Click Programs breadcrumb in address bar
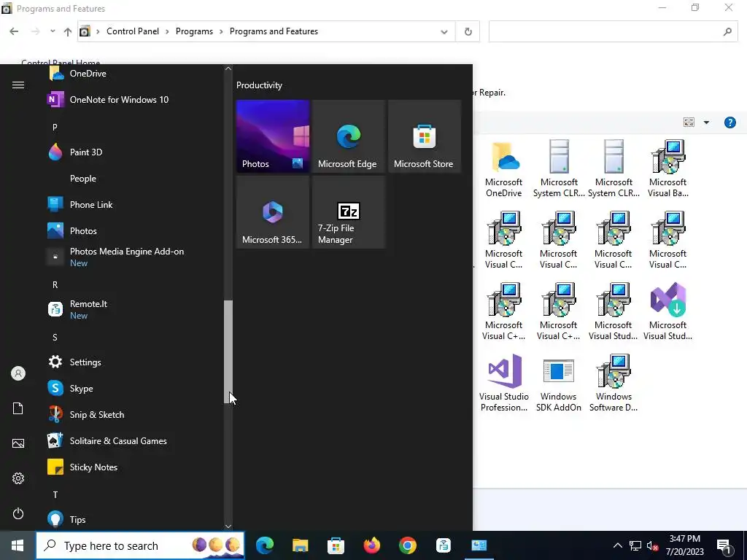This screenshot has height=560, width=747. pyautogui.click(x=194, y=31)
